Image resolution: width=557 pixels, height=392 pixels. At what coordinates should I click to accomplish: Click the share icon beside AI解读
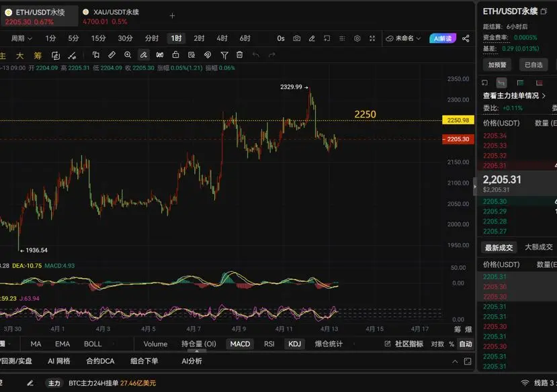pyautogui.click(x=466, y=38)
